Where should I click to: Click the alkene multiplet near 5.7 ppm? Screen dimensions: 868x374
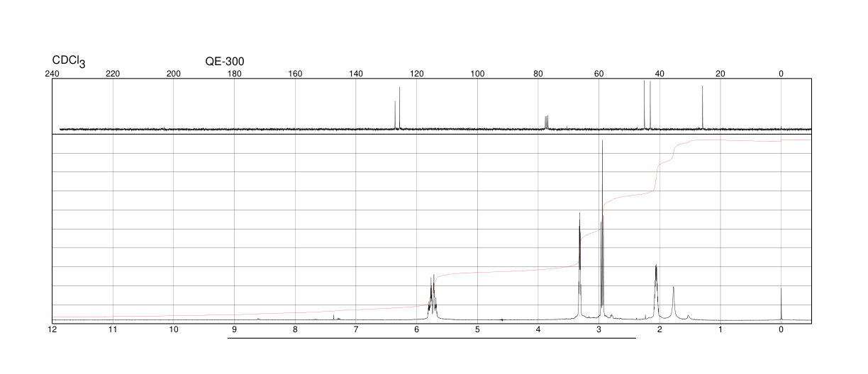click(x=433, y=297)
